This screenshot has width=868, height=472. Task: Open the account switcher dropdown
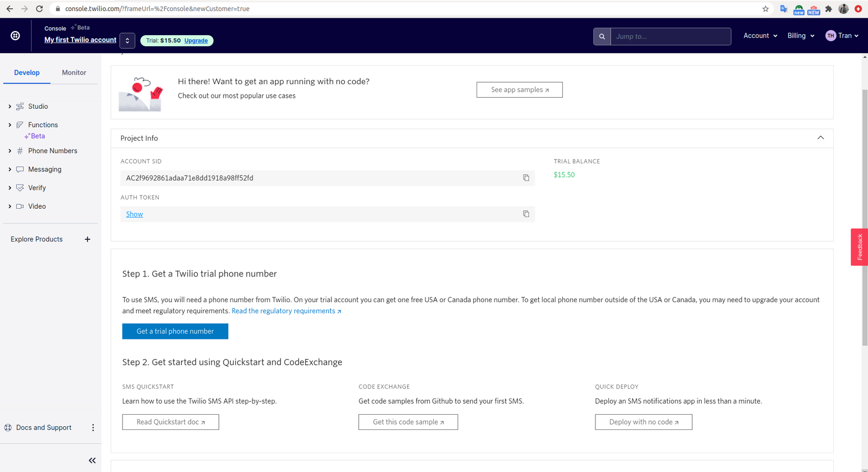127,40
